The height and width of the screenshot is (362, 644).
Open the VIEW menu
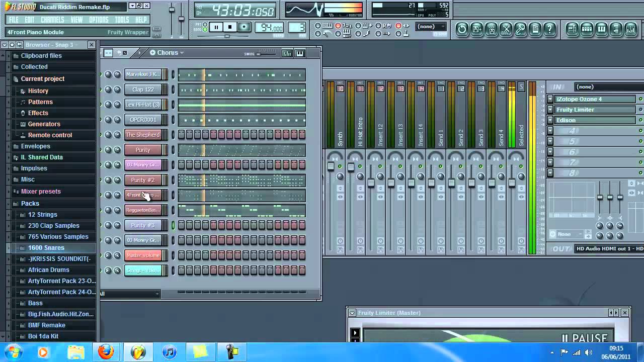pyautogui.click(x=76, y=20)
